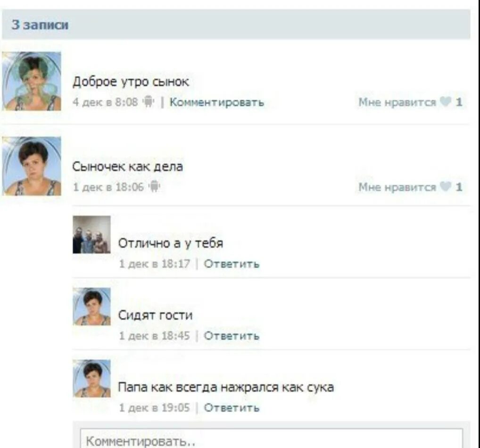Open the avatar beside "Доброе утро сынок"

click(x=32, y=81)
